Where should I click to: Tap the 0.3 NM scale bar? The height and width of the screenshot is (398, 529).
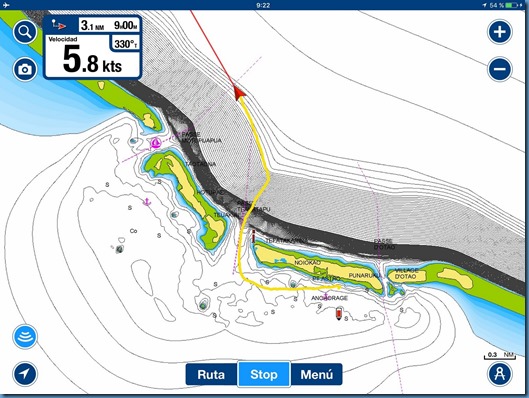click(x=500, y=355)
